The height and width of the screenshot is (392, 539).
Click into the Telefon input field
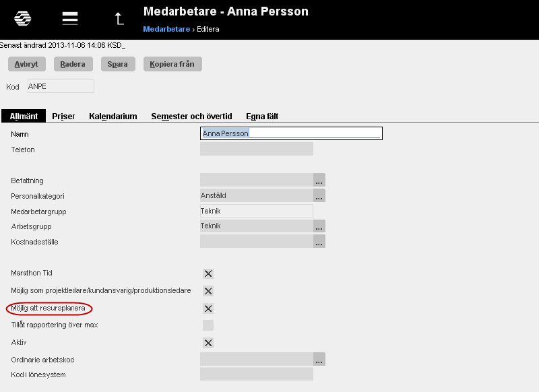[257, 149]
